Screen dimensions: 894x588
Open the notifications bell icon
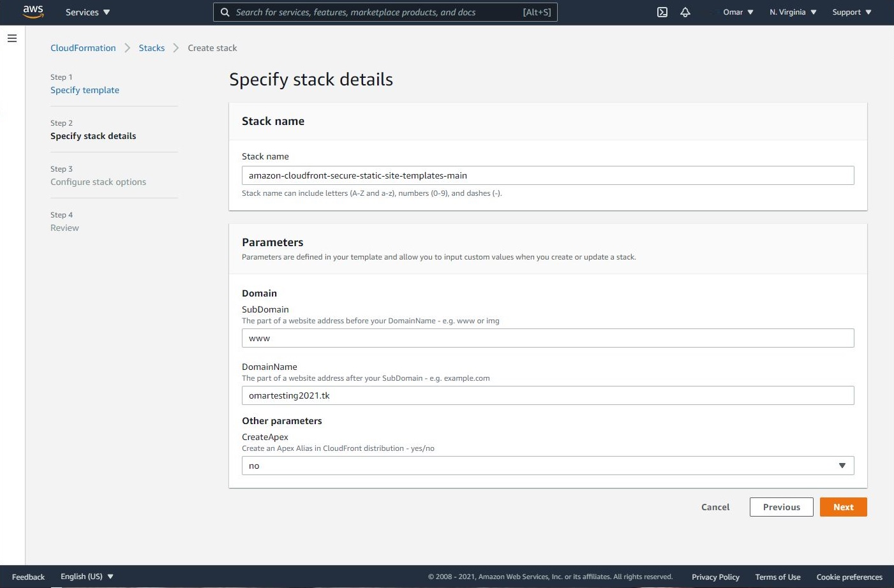(685, 12)
